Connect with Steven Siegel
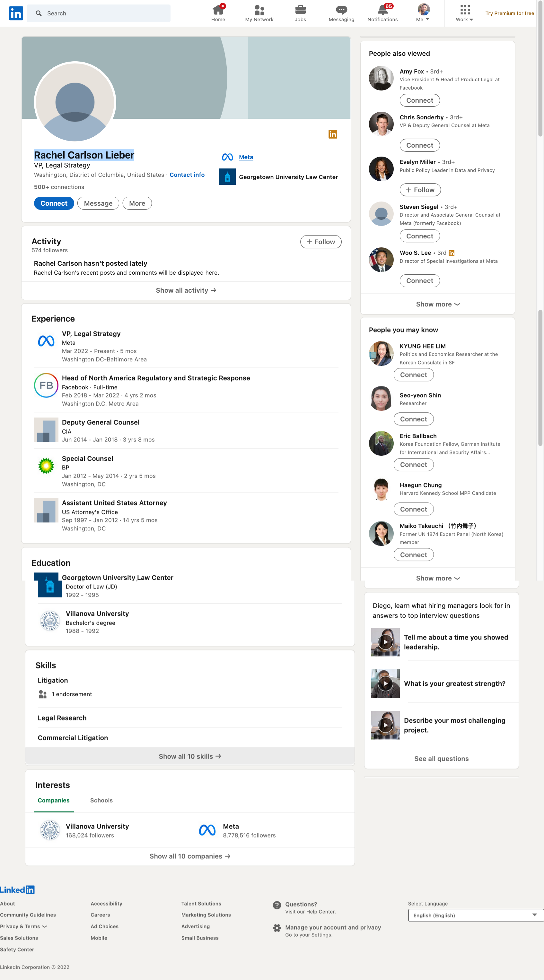This screenshot has width=544, height=980. click(419, 236)
